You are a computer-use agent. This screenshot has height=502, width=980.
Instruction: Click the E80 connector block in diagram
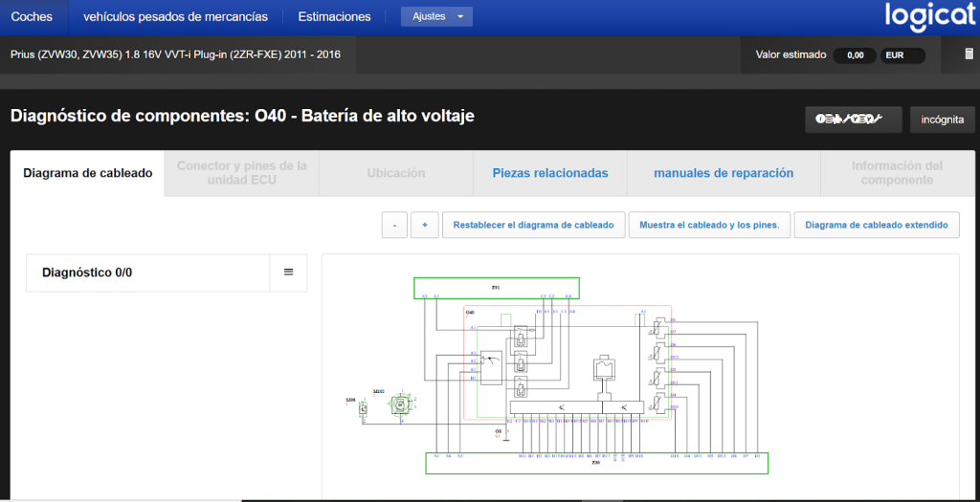(x=596, y=464)
